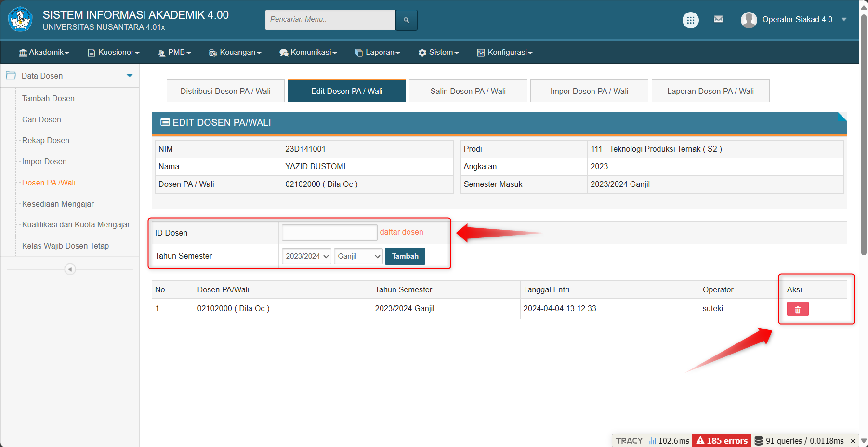Open the mail envelope icon

click(x=718, y=19)
